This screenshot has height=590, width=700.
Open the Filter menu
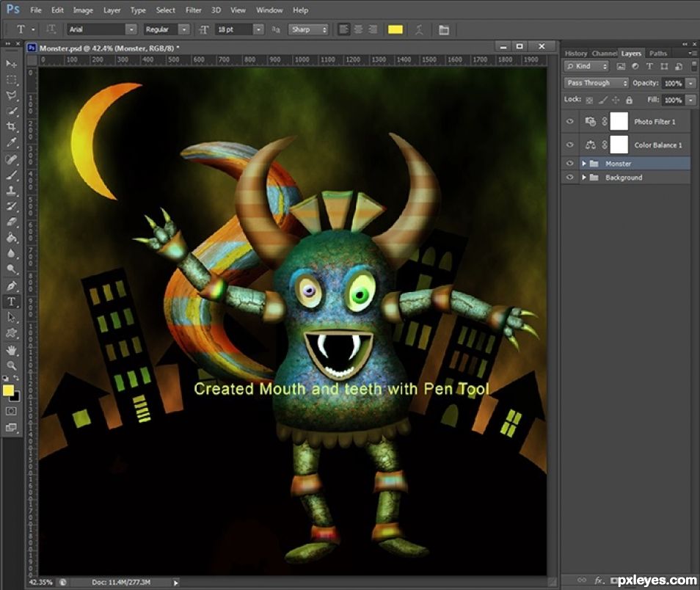(193, 10)
